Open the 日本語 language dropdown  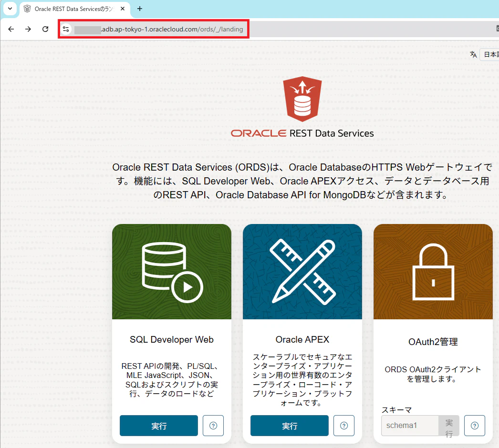click(x=490, y=54)
